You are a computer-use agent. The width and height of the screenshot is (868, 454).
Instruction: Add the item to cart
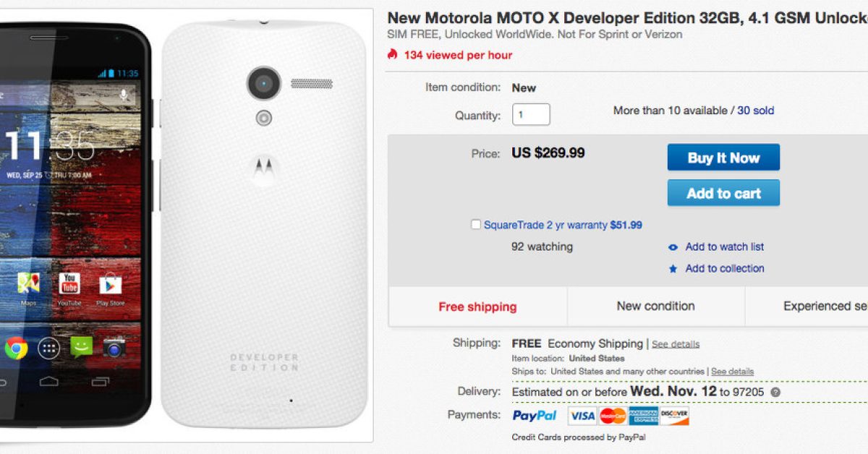coord(723,193)
